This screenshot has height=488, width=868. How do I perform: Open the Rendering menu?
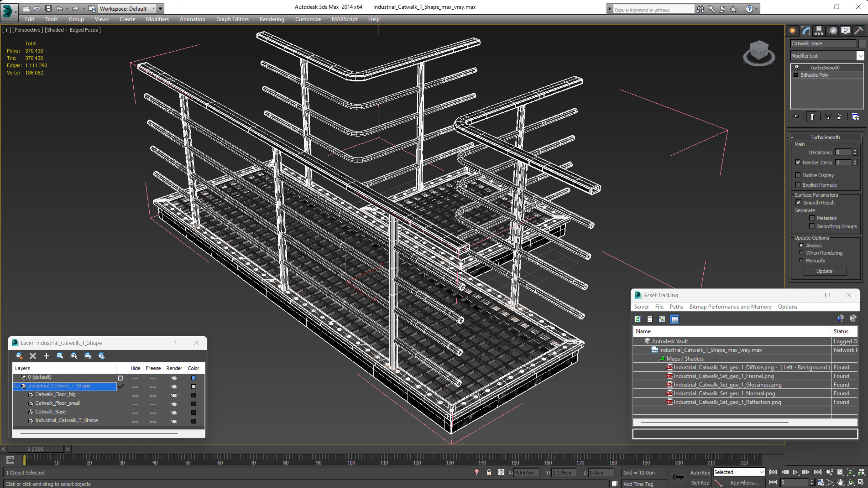point(272,19)
